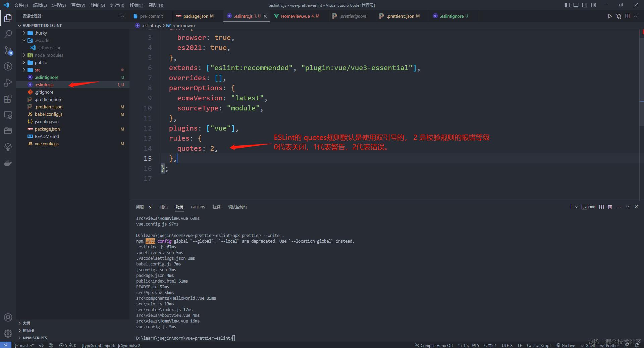Create a new terminal with the plus icon

(x=571, y=207)
